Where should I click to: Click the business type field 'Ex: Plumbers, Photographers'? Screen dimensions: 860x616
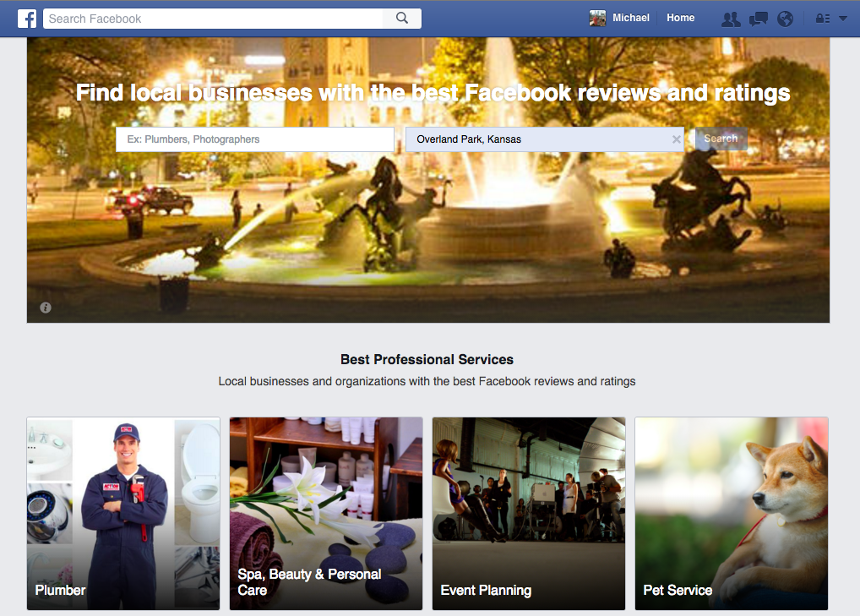(x=255, y=139)
